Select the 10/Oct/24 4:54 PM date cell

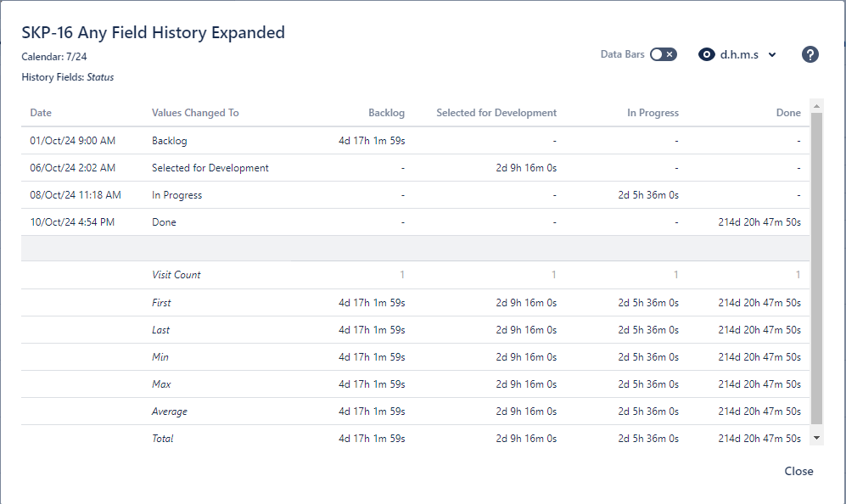click(72, 222)
